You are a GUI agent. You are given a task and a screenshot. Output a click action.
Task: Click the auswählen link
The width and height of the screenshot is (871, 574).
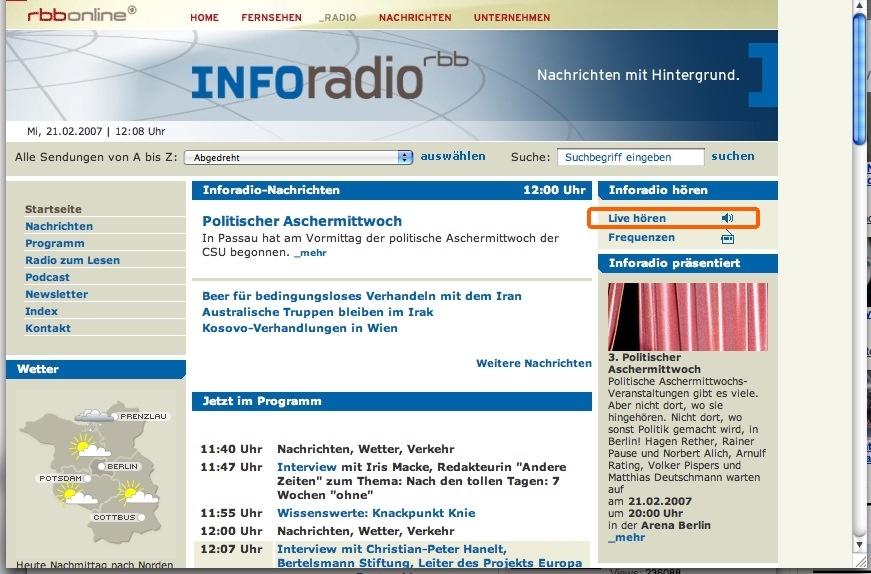[x=453, y=156]
